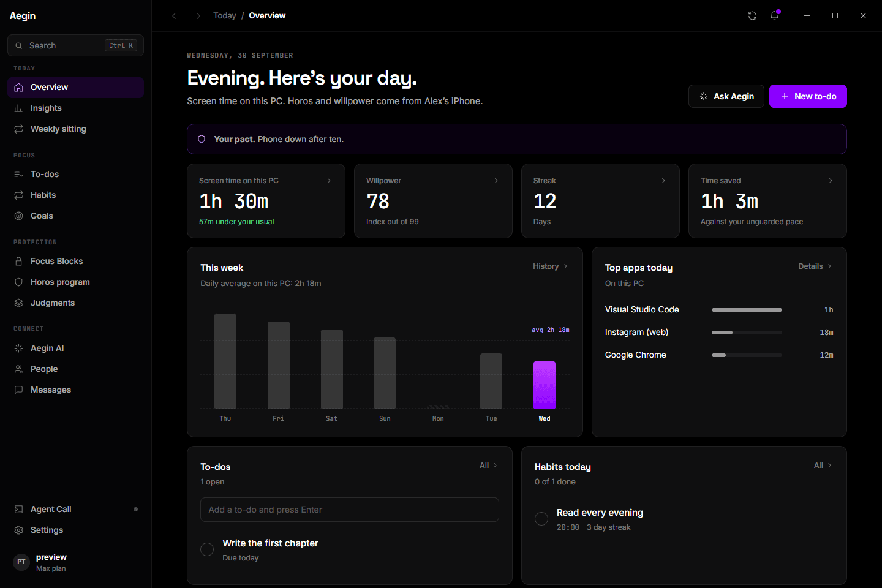Open the preview Max plan account
Screen dimensions: 882x588
click(x=76, y=562)
